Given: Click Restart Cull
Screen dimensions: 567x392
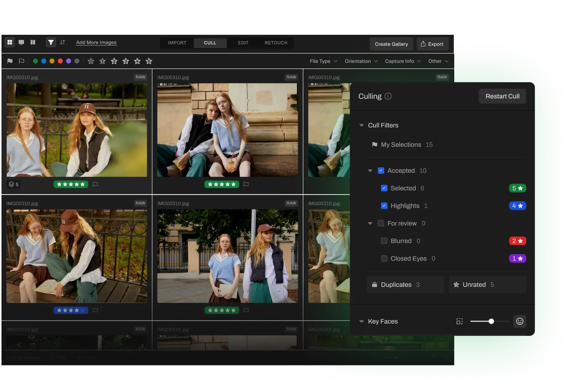Looking at the screenshot, I should (x=502, y=96).
